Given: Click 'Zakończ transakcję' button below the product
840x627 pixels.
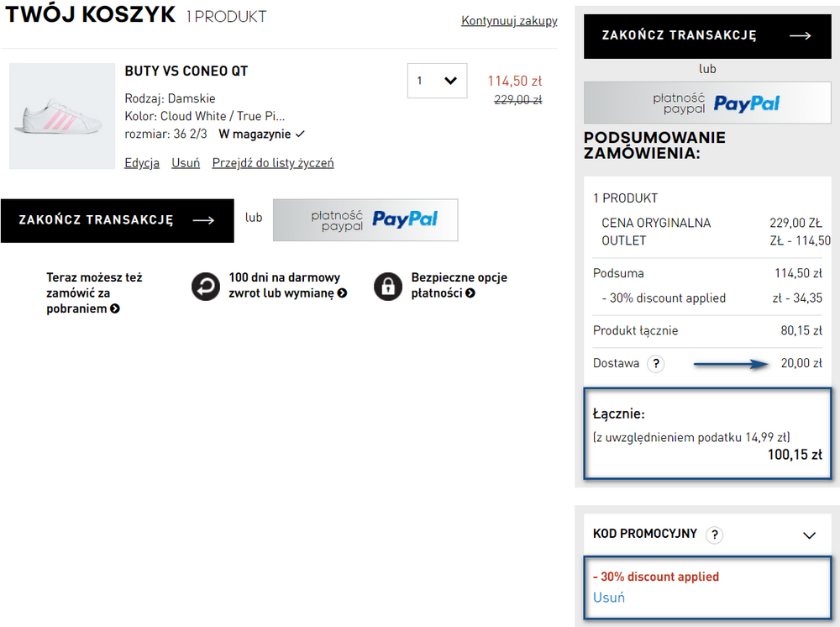Looking at the screenshot, I should click(x=118, y=220).
